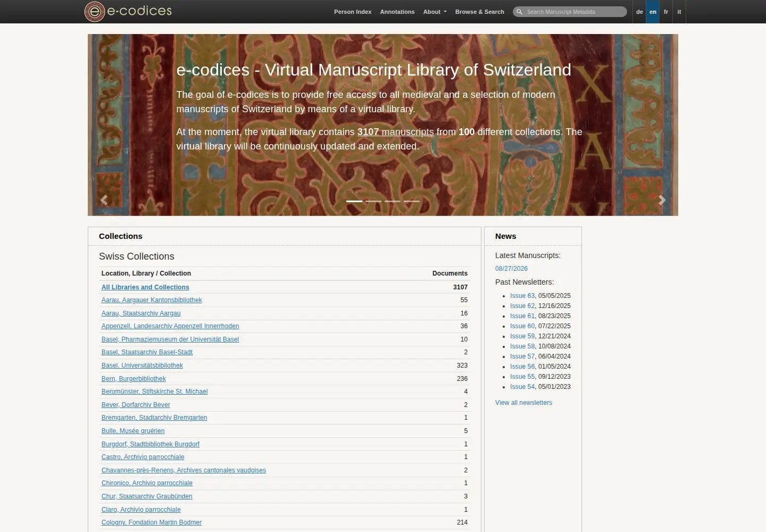Open the About dropdown menu
766x532 pixels.
click(435, 12)
